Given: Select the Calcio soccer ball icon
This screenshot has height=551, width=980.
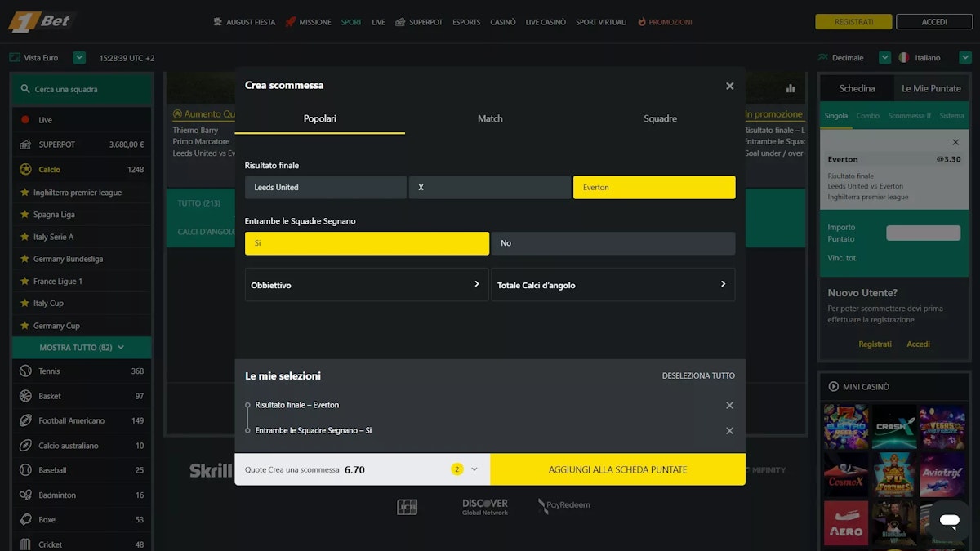Looking at the screenshot, I should [25, 170].
